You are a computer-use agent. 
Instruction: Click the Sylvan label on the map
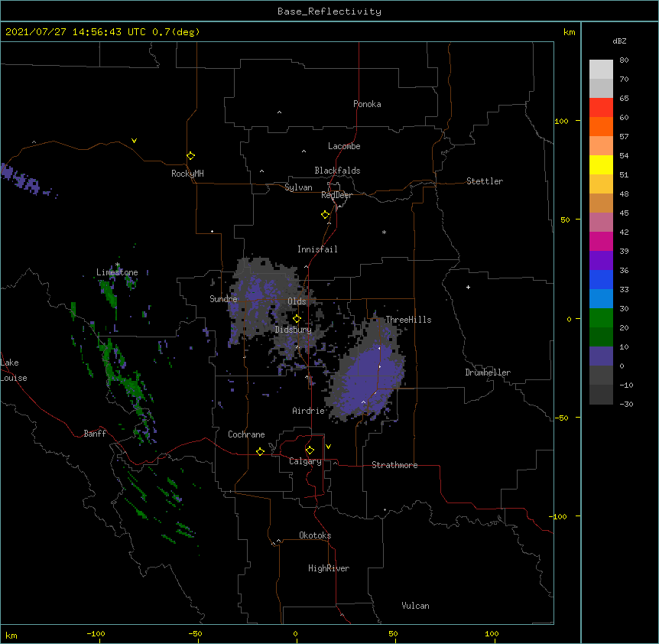298,187
